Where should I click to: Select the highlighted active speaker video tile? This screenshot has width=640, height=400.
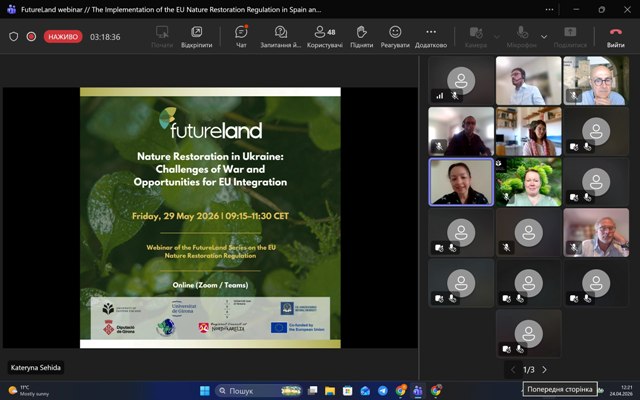click(x=461, y=182)
